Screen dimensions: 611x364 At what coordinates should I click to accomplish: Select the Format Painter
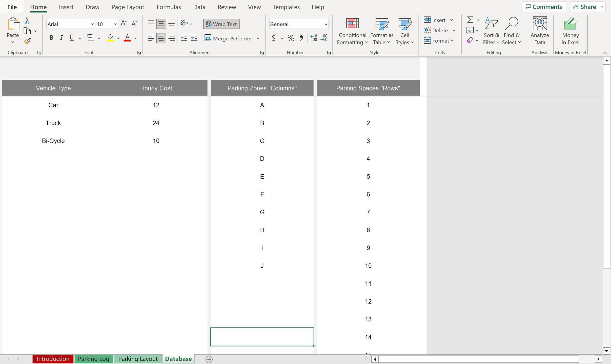pyautogui.click(x=27, y=41)
